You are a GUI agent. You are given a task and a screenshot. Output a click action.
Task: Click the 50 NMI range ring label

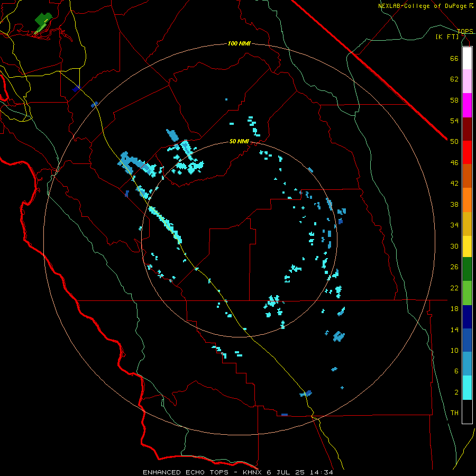pos(239,141)
